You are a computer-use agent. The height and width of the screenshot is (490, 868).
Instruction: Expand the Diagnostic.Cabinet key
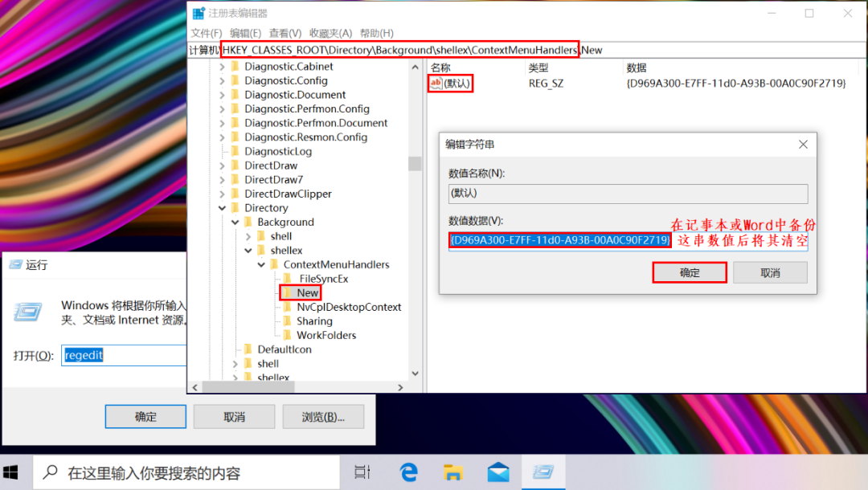tap(223, 67)
